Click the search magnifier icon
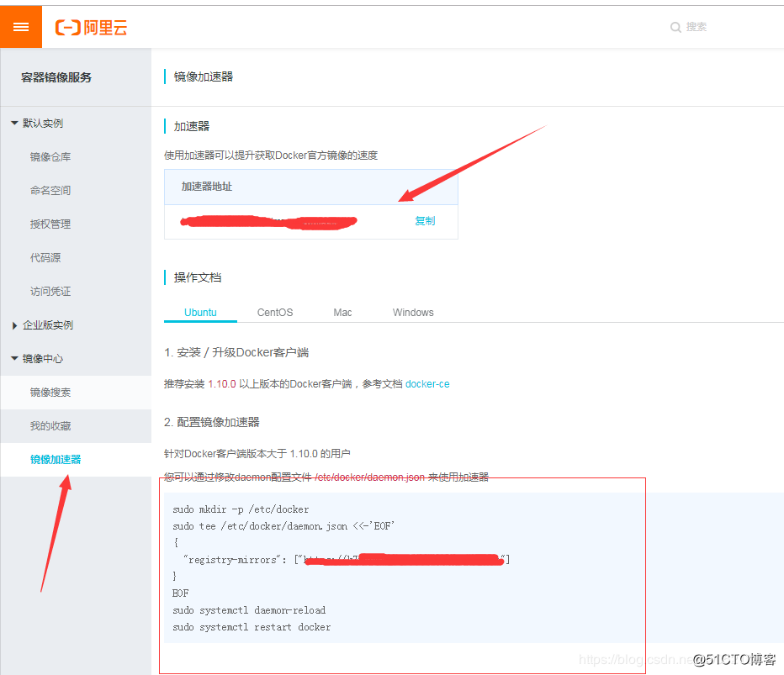The image size is (784, 675). pos(675,27)
